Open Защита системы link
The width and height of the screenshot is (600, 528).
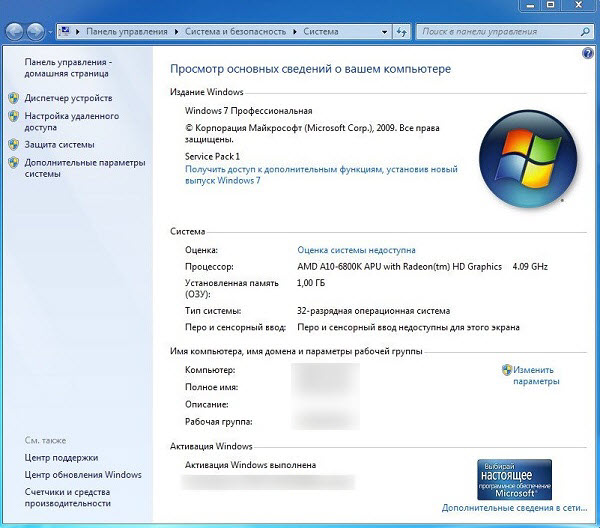[59, 145]
